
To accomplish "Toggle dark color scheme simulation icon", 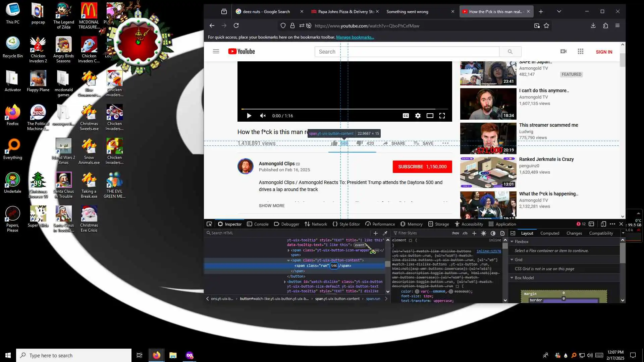I will pyautogui.click(x=493, y=233).
